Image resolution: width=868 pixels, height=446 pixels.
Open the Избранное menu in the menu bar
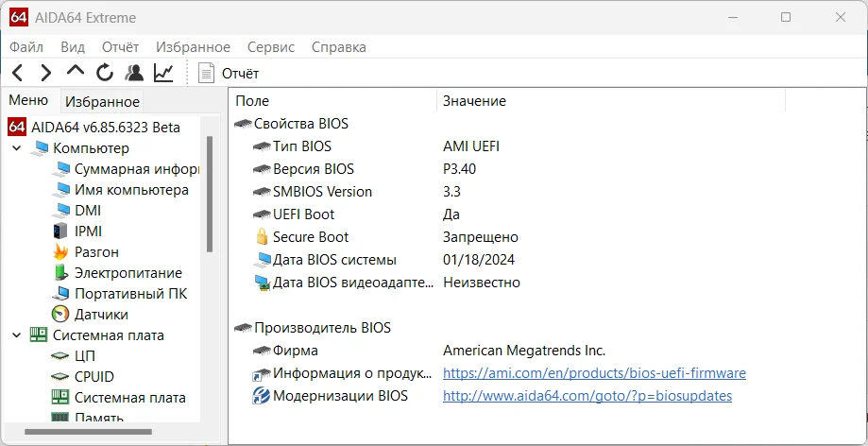[x=193, y=47]
